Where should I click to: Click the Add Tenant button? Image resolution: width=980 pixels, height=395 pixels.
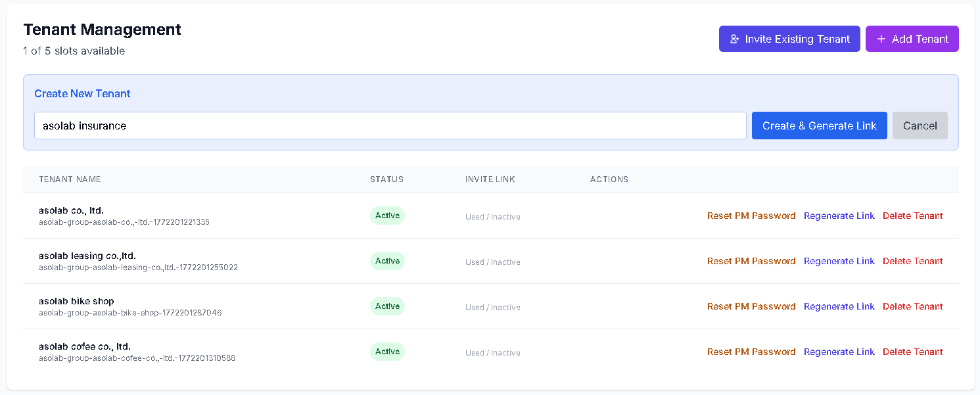[912, 39]
